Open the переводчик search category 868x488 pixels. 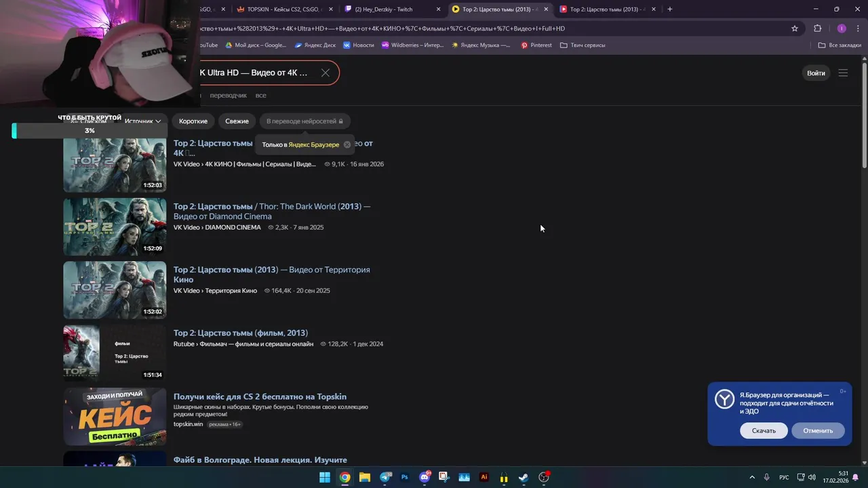(x=228, y=96)
